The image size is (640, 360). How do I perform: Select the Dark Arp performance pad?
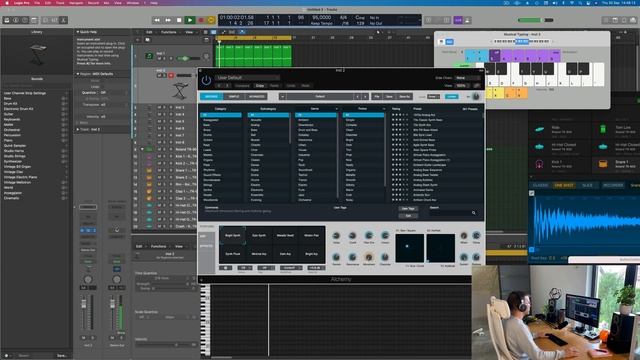(x=285, y=254)
